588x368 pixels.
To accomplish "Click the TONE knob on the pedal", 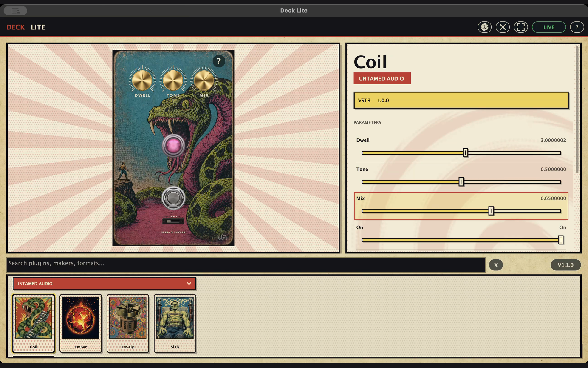I will point(173,80).
